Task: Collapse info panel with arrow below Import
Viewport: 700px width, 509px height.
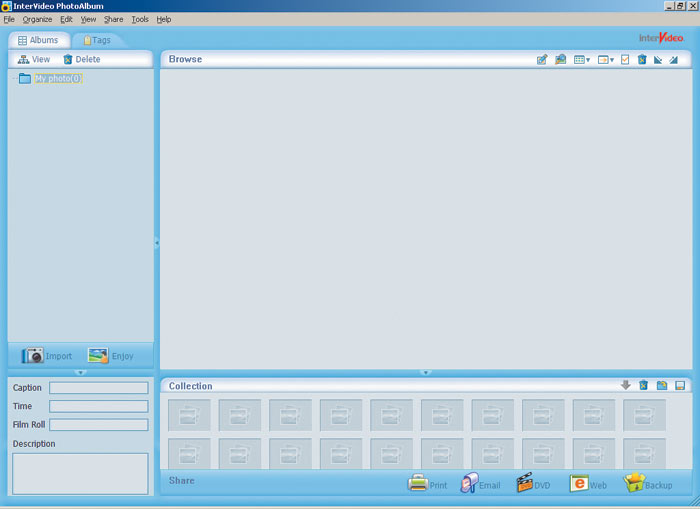Action: (80, 372)
